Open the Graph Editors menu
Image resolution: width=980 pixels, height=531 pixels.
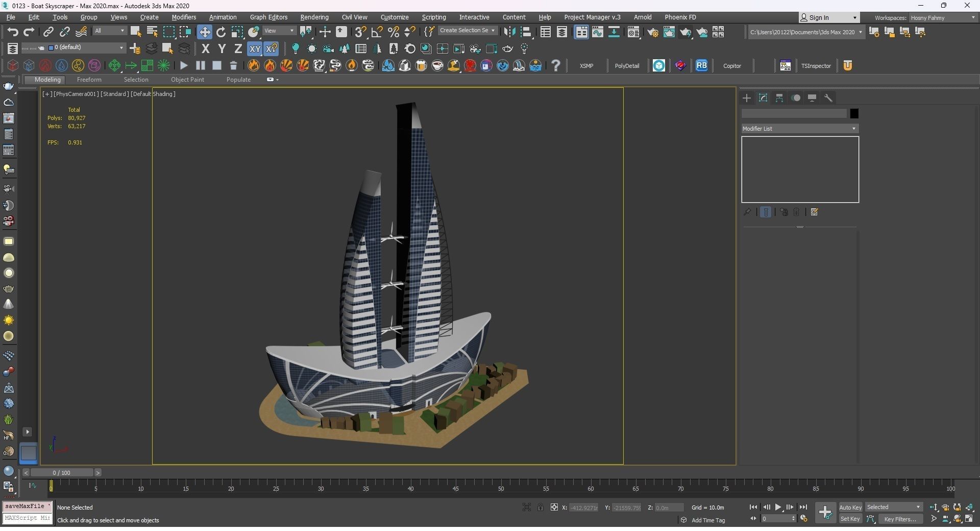268,17
